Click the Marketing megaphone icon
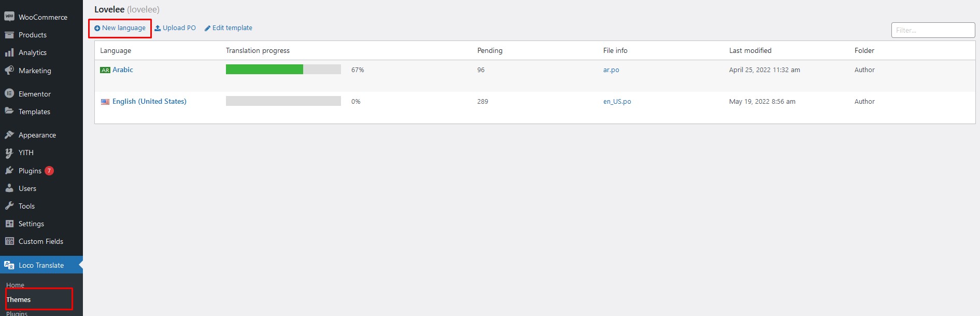The width and height of the screenshot is (980, 316). pyautogui.click(x=9, y=70)
